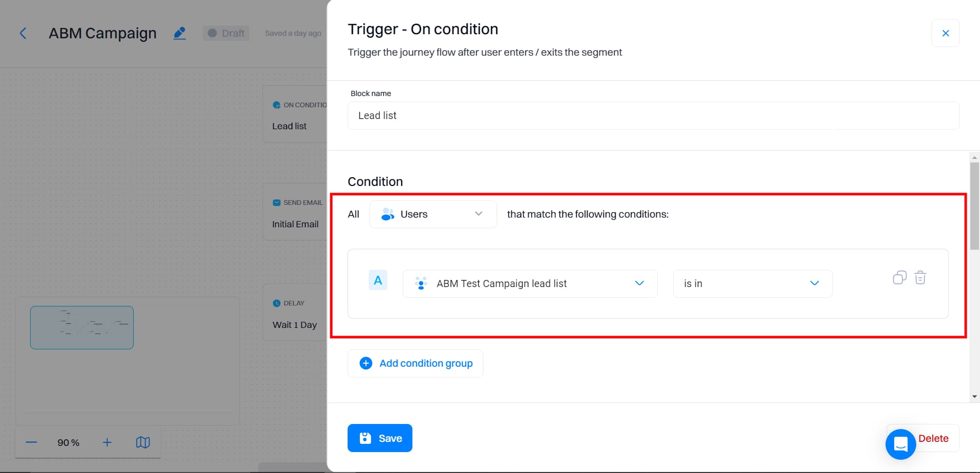Screen dimensions: 980x473
Task: Click the Block name input field
Action: [x=653, y=115]
